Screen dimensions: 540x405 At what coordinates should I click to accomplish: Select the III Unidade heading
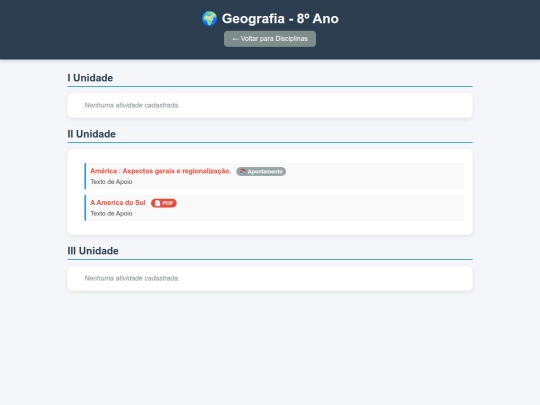click(x=93, y=251)
